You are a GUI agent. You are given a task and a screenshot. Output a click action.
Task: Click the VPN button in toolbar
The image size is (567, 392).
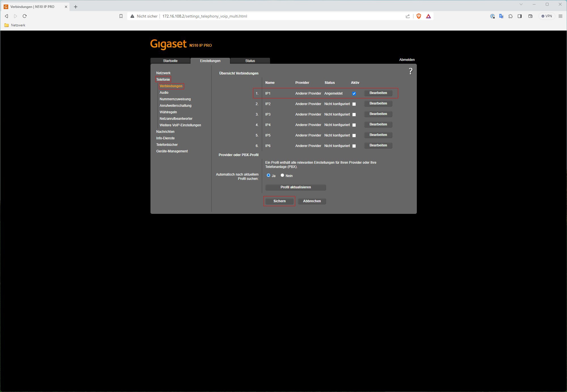click(547, 16)
